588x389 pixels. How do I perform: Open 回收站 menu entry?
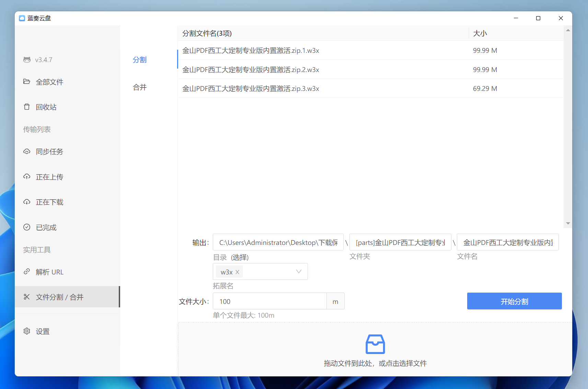tap(67, 107)
